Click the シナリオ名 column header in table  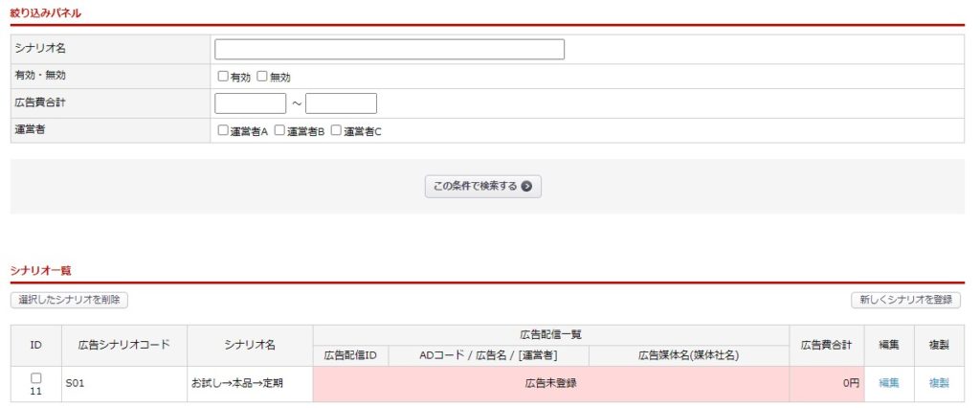click(x=250, y=346)
